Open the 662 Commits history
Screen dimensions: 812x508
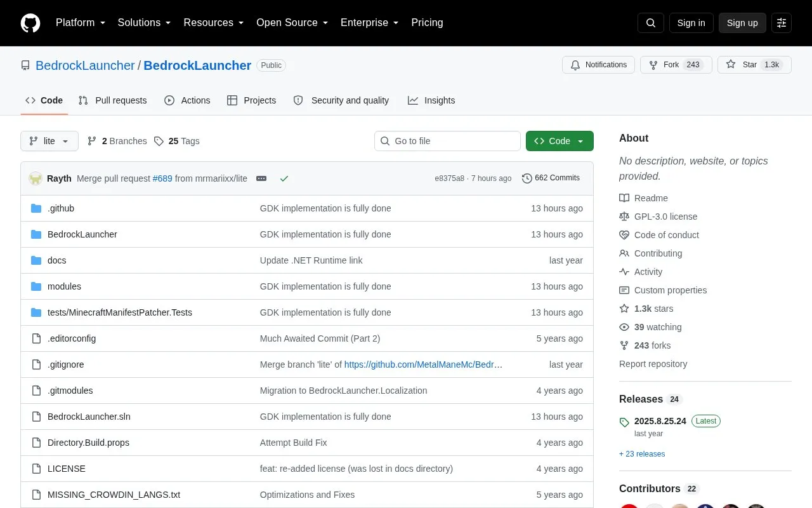551,178
